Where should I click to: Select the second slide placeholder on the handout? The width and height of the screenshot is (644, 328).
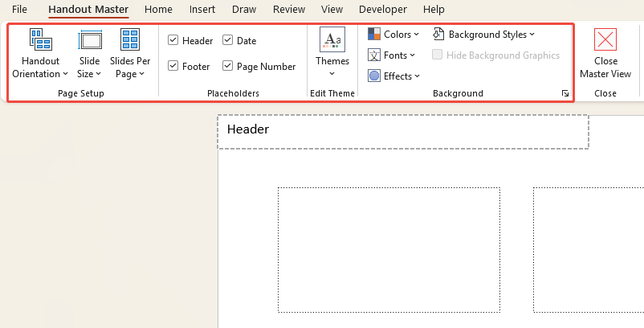tap(589, 250)
